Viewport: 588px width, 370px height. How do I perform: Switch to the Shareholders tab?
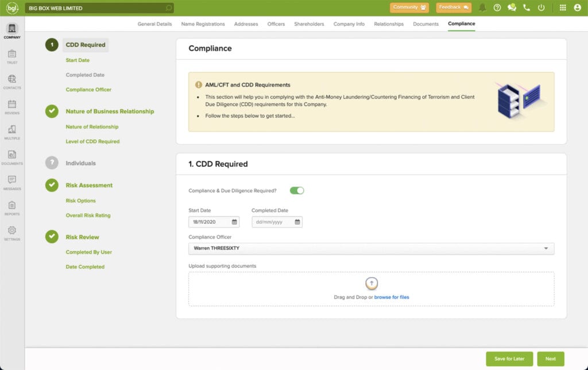coord(310,25)
